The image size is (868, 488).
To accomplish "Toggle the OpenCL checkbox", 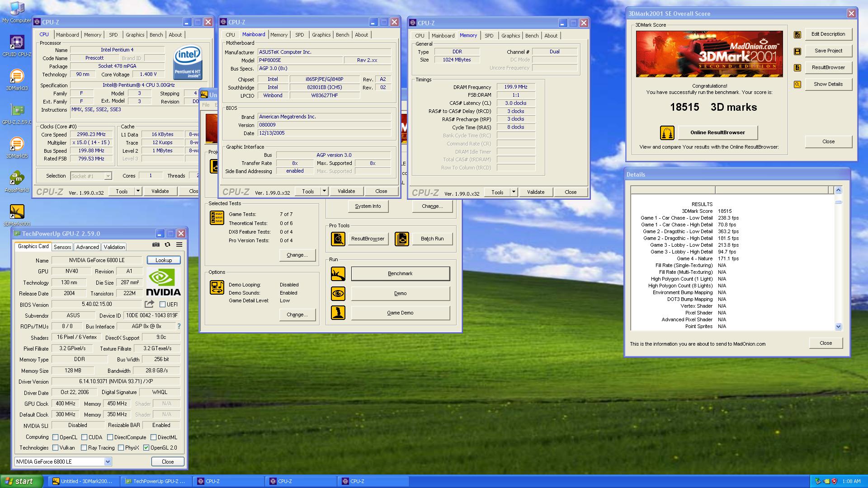I will 55,437.
